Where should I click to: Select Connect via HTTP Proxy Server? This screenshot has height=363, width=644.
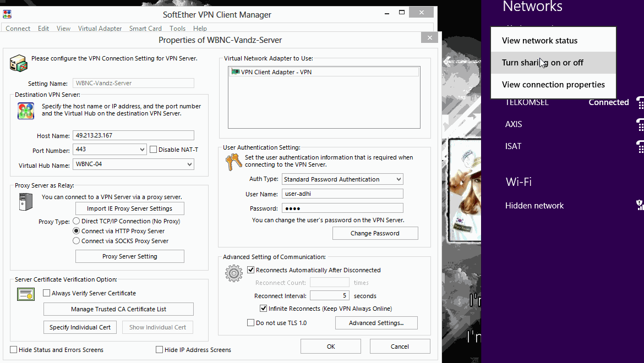(x=76, y=231)
